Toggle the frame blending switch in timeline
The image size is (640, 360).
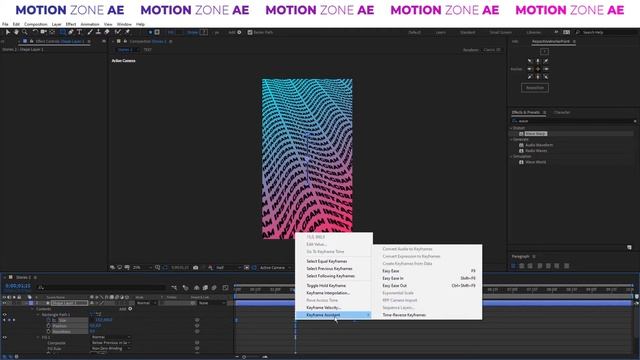205,288
